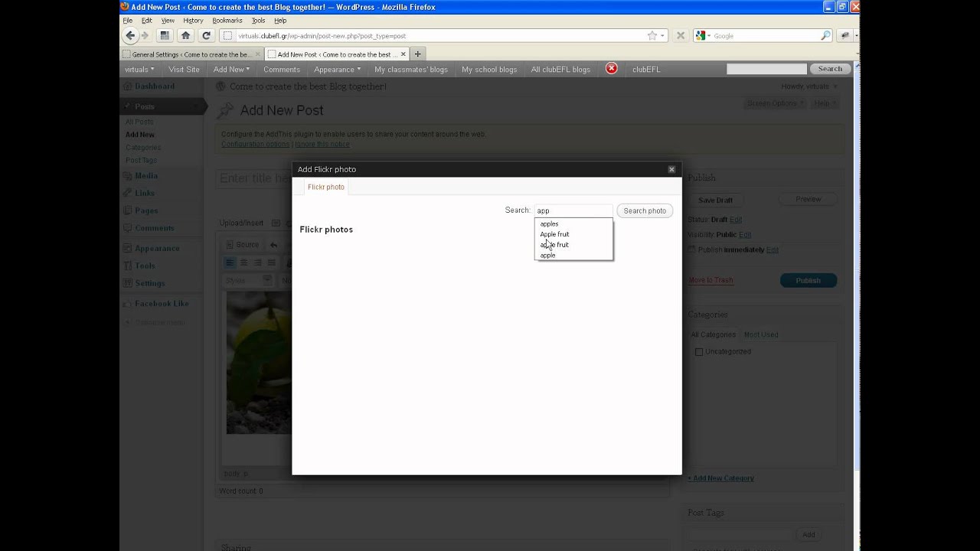Reload the page with refresh icon
980x551 pixels.
pyautogui.click(x=206, y=35)
